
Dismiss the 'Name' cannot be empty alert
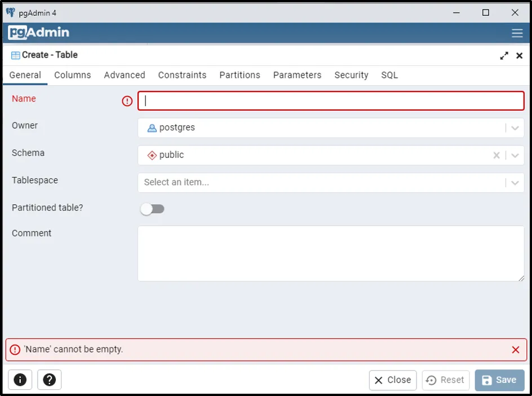515,350
